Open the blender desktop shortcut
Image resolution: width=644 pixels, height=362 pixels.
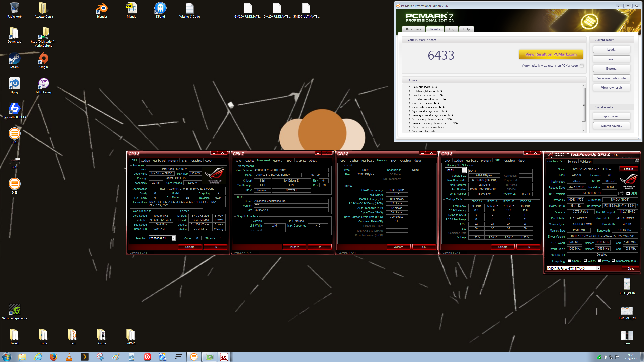pos(102,10)
